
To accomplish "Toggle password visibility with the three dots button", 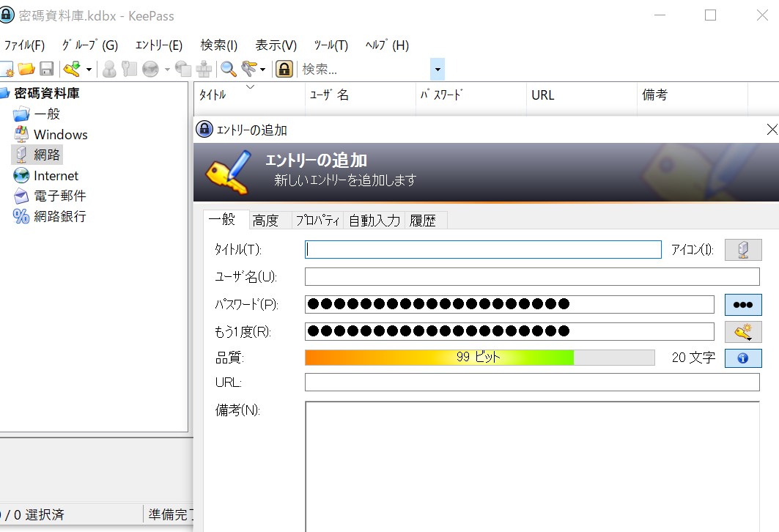I will coord(742,304).
